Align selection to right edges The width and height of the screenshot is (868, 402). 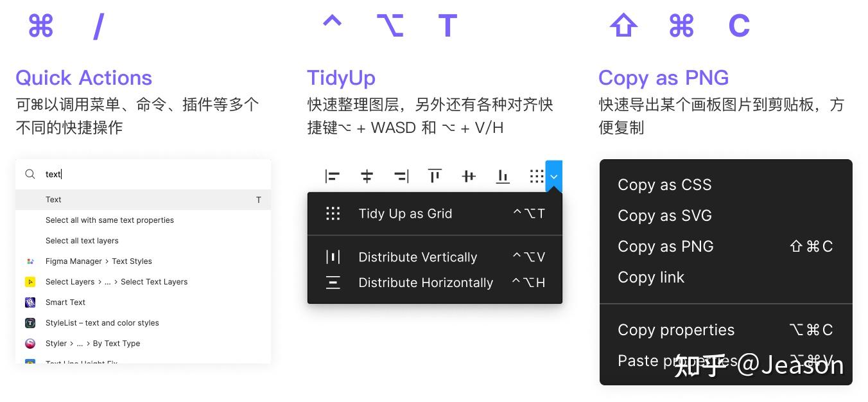tap(401, 176)
